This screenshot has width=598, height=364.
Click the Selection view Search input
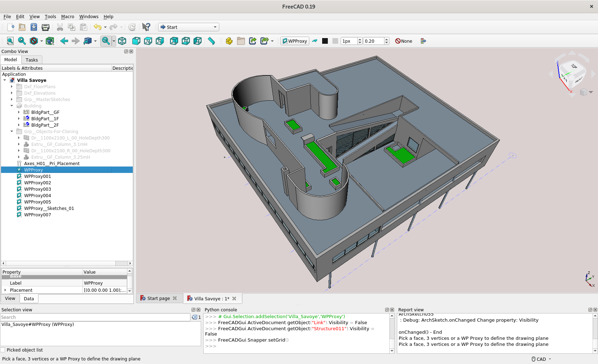(x=95, y=317)
